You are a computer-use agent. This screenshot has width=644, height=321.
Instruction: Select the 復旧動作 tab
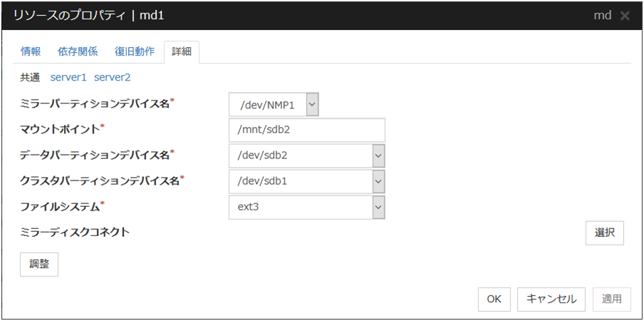coord(135,51)
